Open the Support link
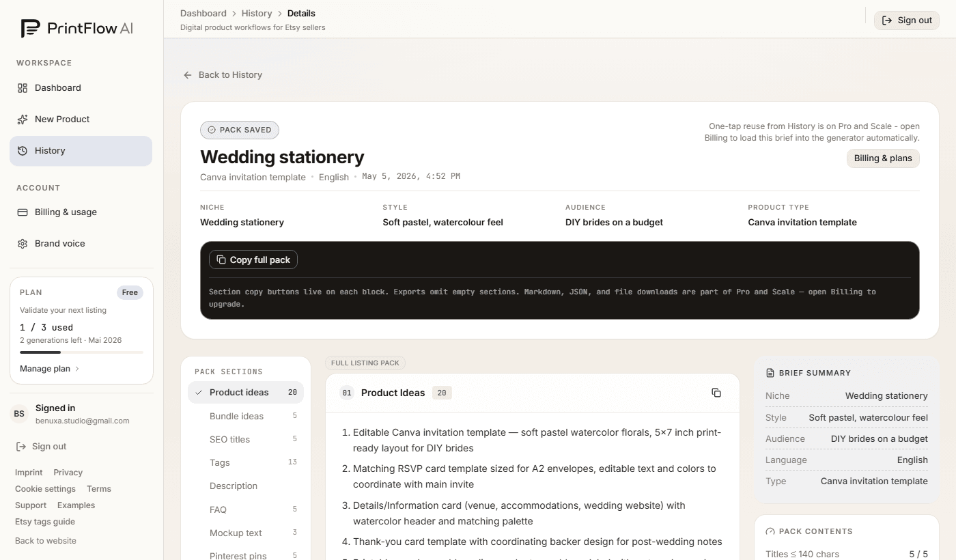956x560 pixels. click(x=31, y=505)
